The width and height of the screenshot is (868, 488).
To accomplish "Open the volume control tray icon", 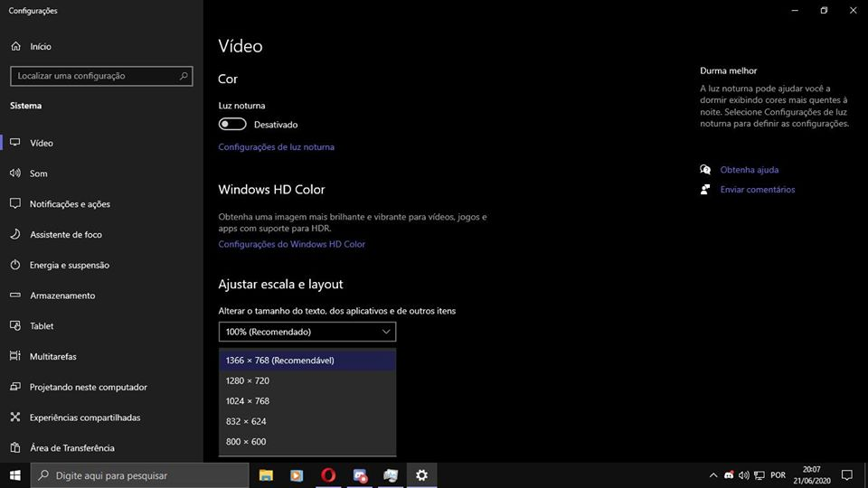I will (x=744, y=475).
